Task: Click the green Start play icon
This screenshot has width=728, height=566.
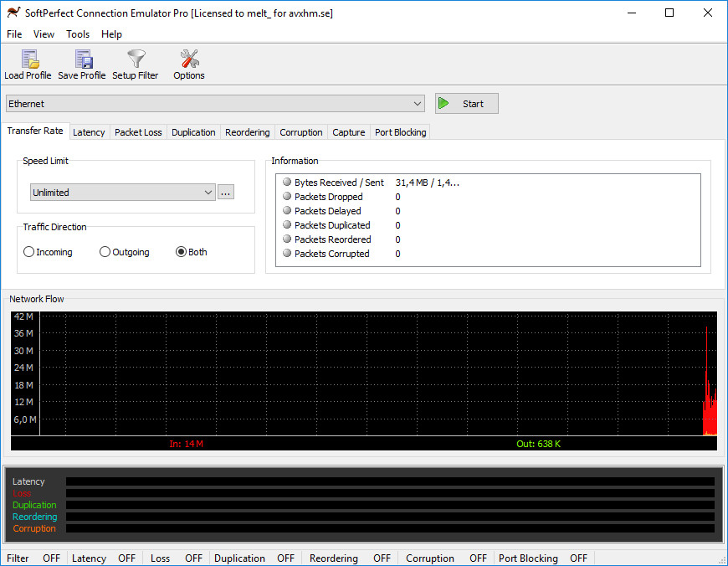Action: 444,104
